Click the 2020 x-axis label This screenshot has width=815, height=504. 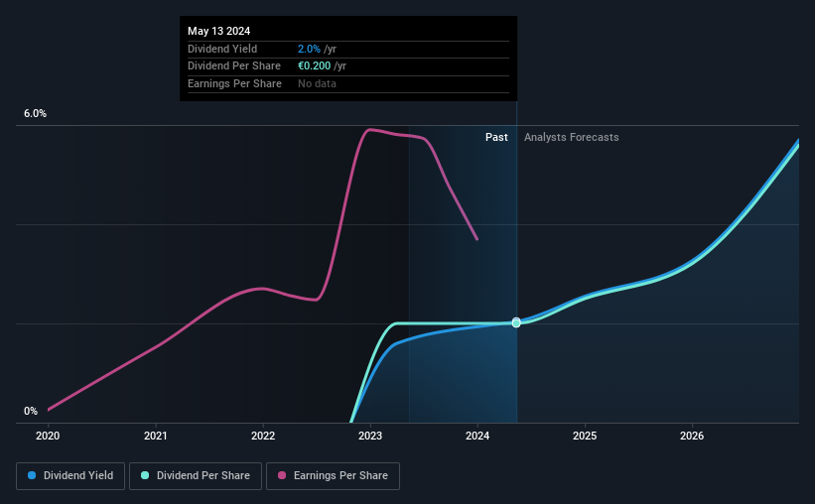point(48,436)
